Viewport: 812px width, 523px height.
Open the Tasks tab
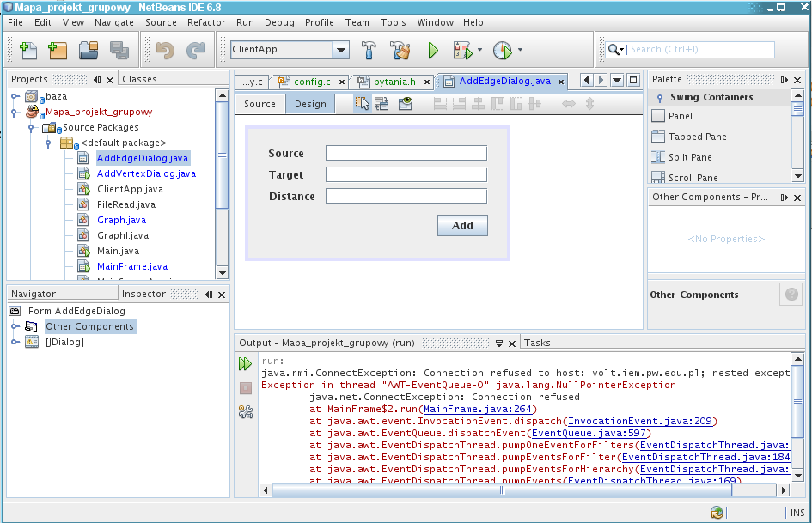tap(536, 343)
